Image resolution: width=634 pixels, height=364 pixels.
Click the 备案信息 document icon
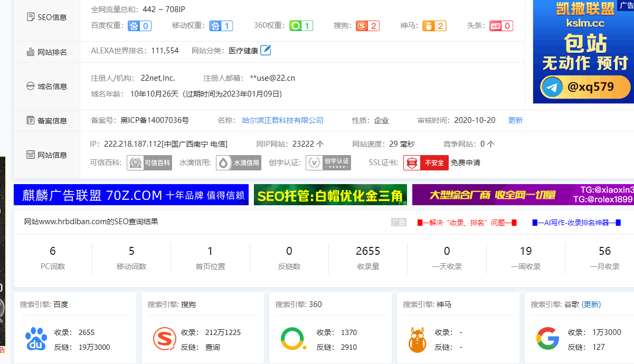[31, 120]
